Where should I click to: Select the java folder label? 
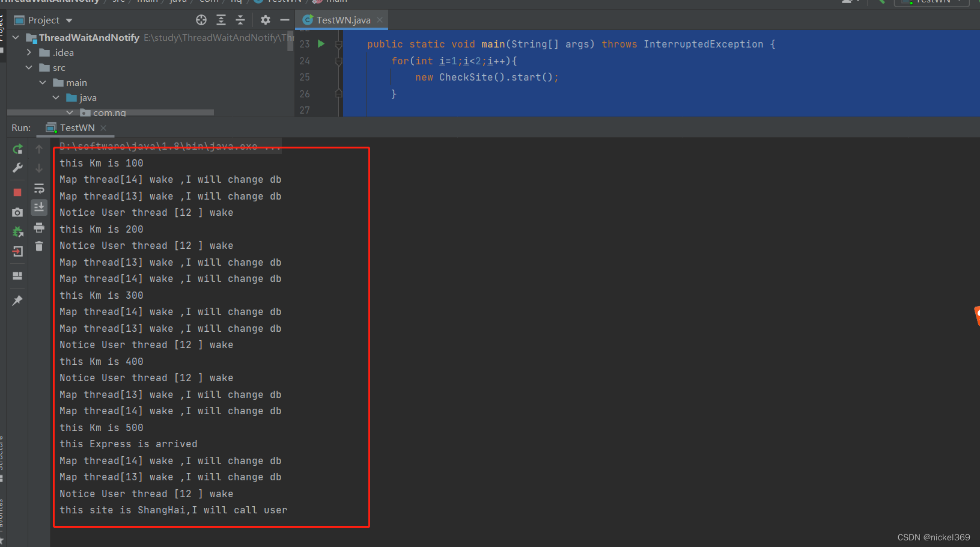[x=88, y=97]
